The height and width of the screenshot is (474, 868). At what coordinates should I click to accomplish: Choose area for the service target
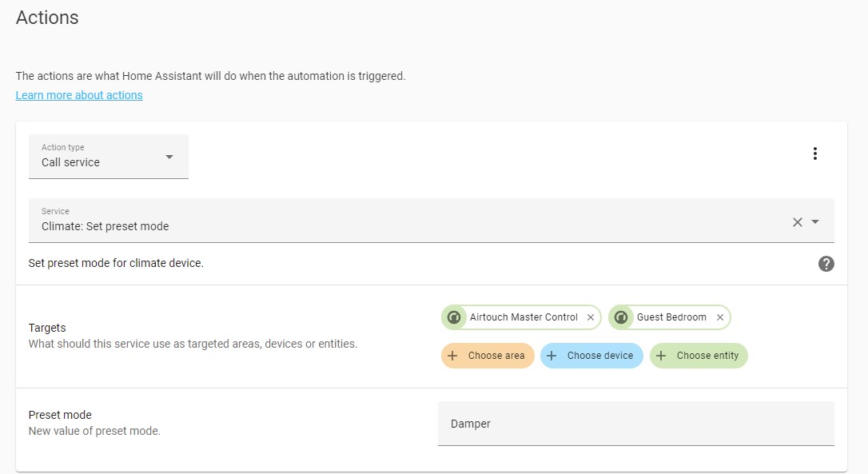coord(488,356)
